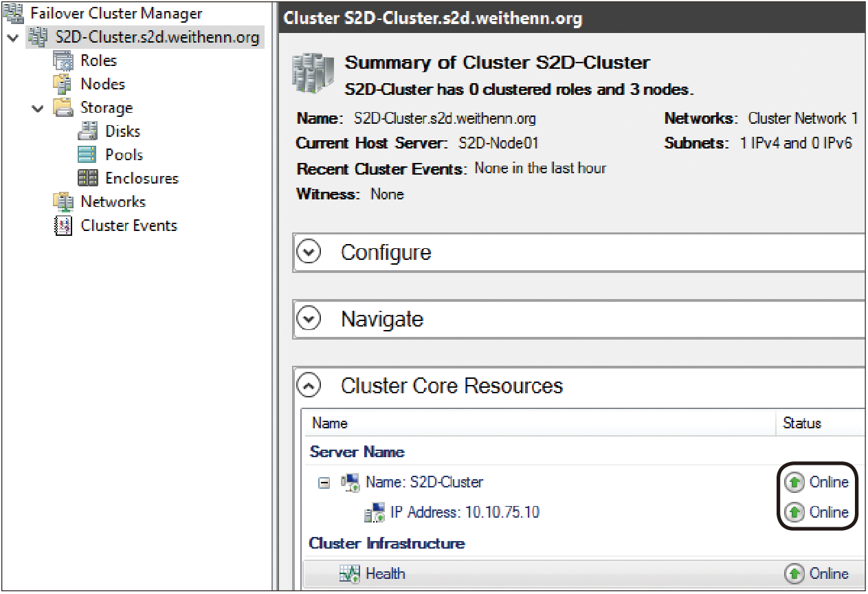Expand the Configure section
Image resolution: width=868 pixels, height=594 pixels.
pyautogui.click(x=309, y=252)
